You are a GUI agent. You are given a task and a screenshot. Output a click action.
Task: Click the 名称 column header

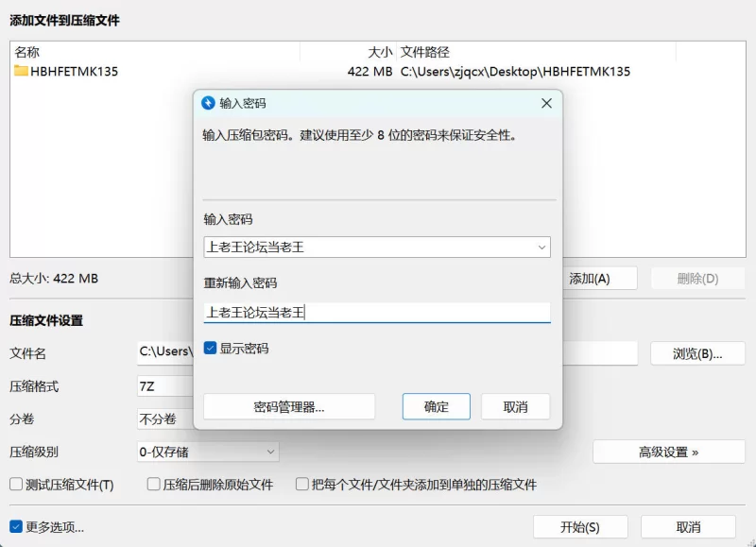(27, 52)
